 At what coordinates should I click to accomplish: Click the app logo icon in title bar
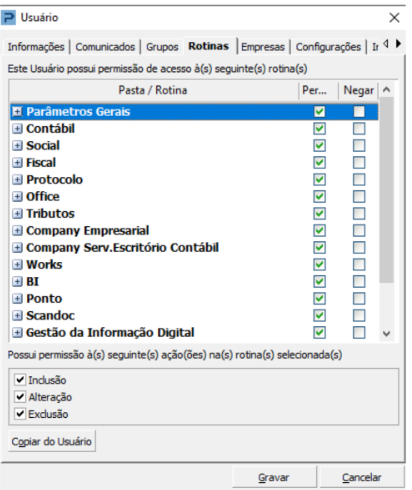(8, 17)
